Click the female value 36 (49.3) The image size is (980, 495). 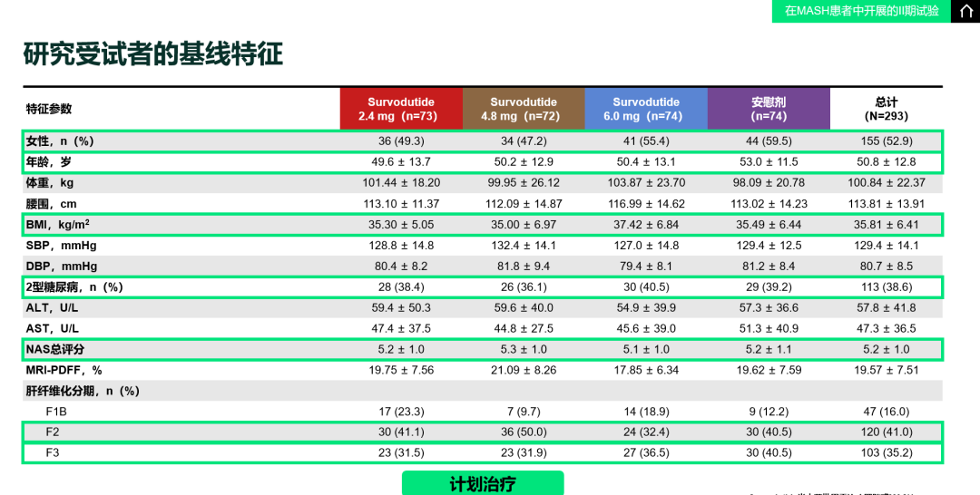[401, 141]
